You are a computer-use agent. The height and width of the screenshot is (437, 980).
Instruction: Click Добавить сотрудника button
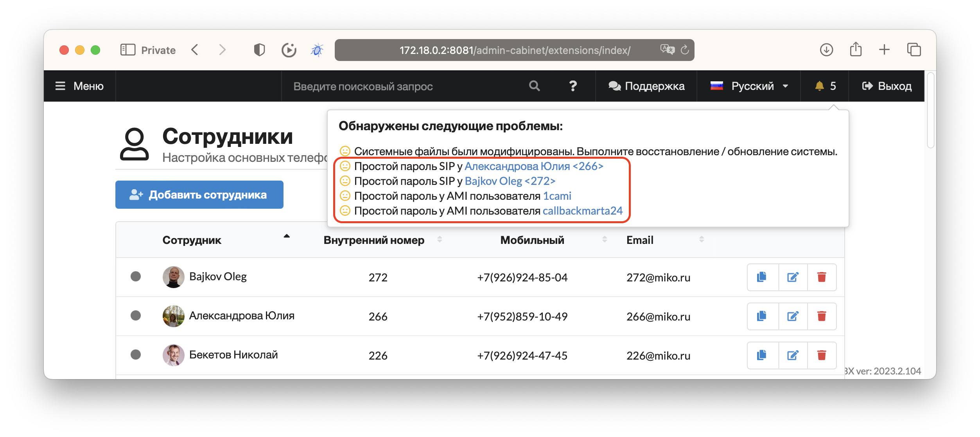click(199, 195)
